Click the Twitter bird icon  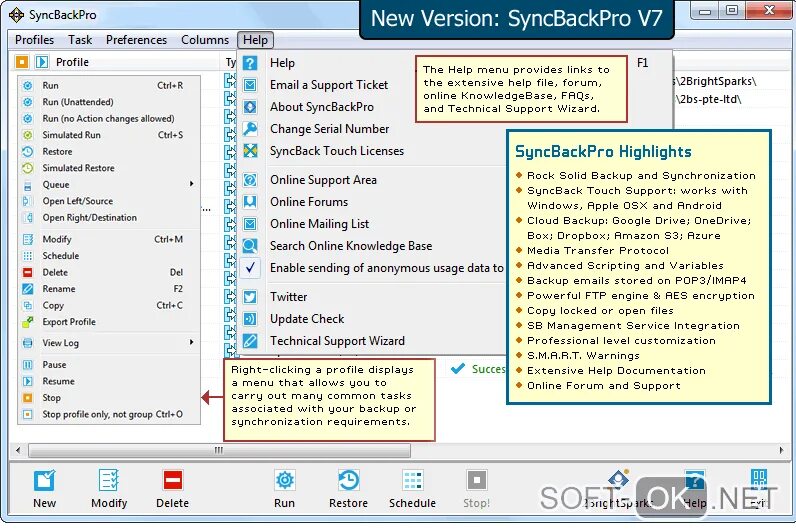pos(250,297)
